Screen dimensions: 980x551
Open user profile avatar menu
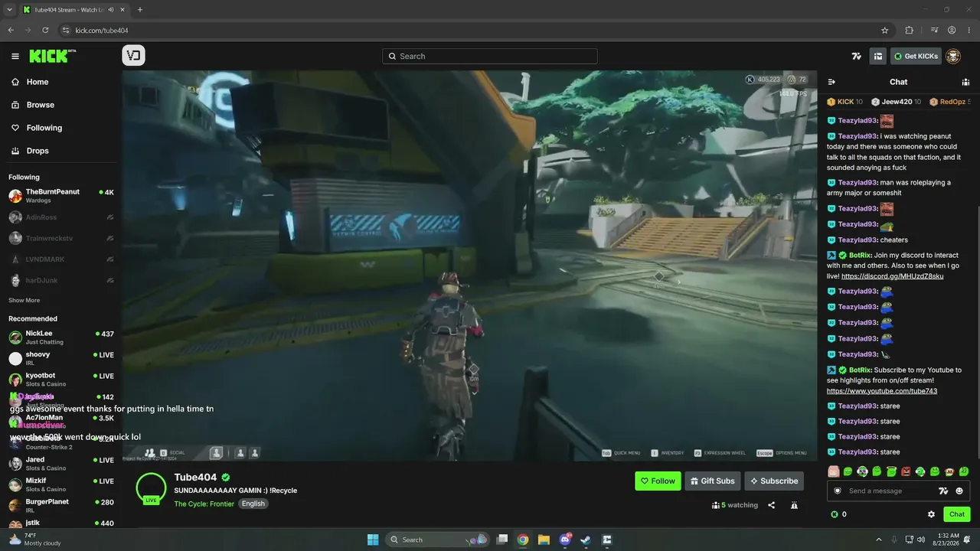[953, 56]
